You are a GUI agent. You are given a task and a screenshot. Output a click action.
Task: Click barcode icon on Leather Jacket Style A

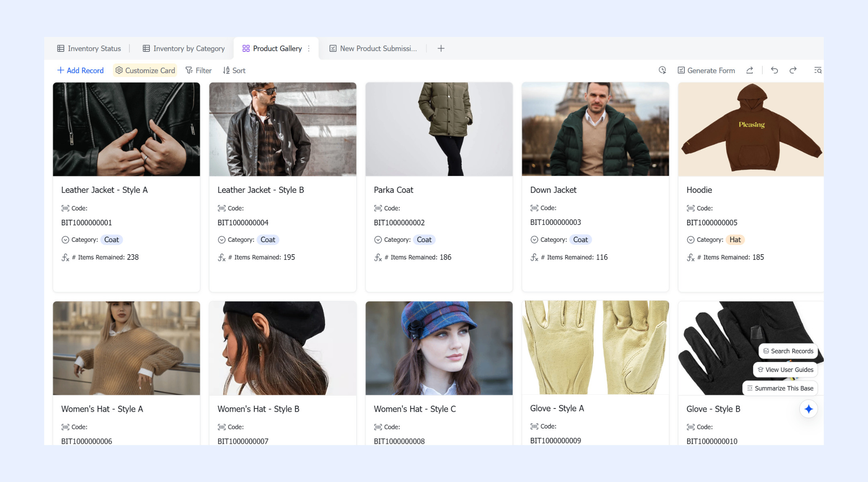(x=65, y=208)
